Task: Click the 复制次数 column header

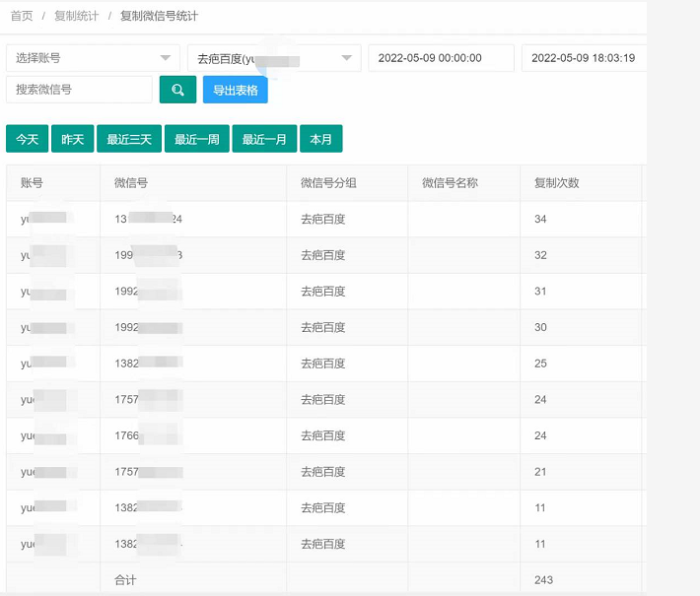Action: coord(556,183)
